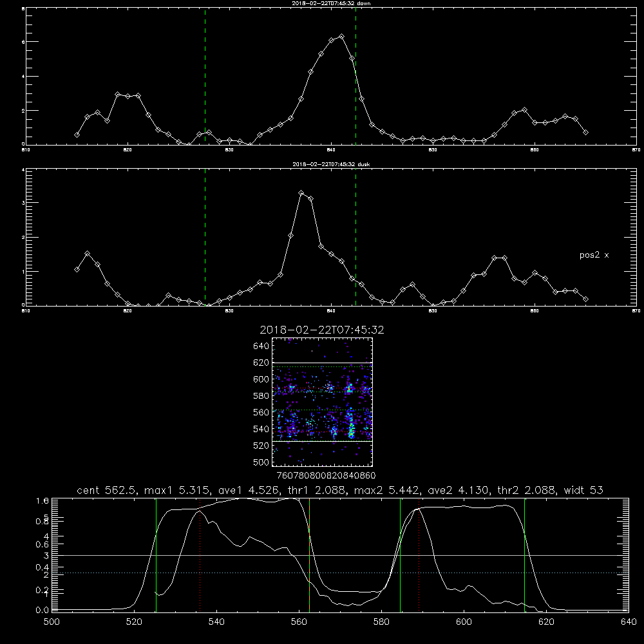Click right green dashed line in dawn plot
This screenshot has height=644, width=644.
(x=355, y=77)
